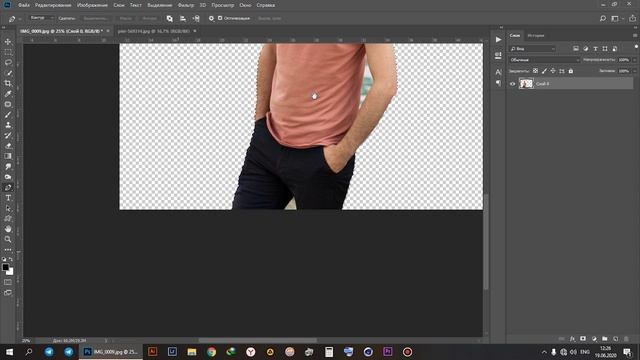
Task: Toggle the pixel layers filter icon
Action: coord(576,49)
